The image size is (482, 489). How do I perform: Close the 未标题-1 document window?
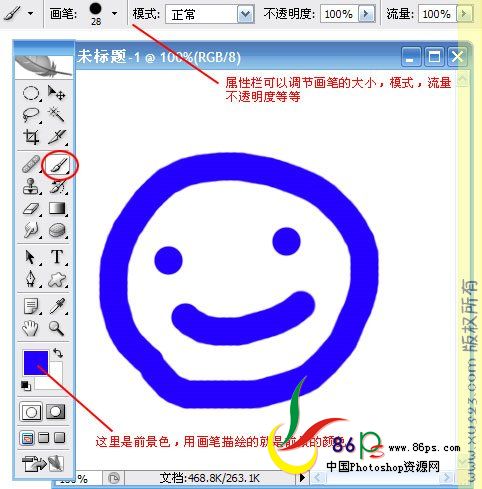coord(457,57)
